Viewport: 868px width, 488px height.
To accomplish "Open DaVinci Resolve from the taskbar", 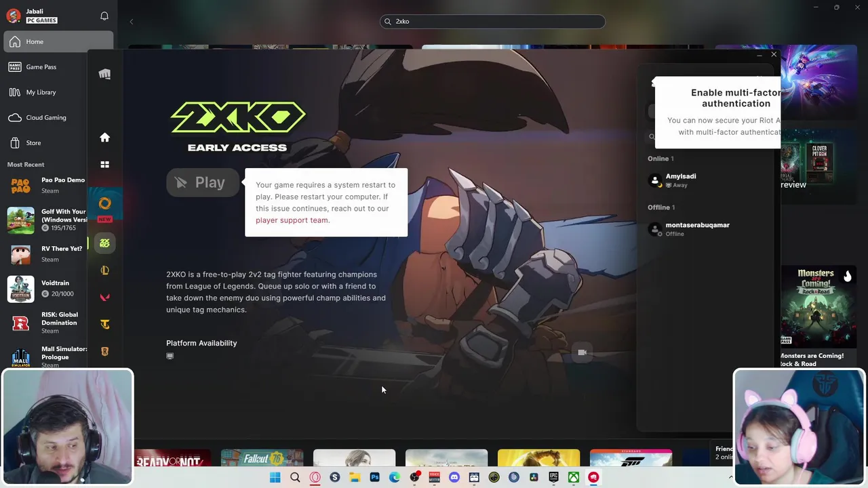I will [534, 477].
